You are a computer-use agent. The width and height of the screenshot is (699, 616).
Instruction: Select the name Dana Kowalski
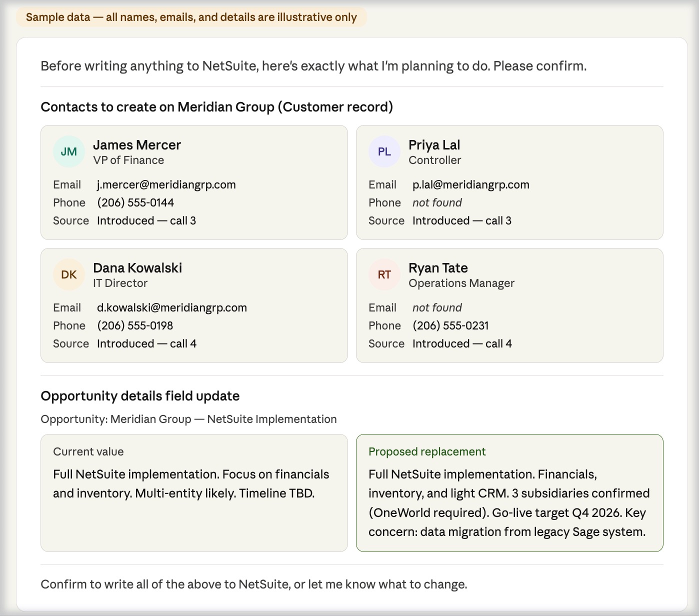point(137,268)
